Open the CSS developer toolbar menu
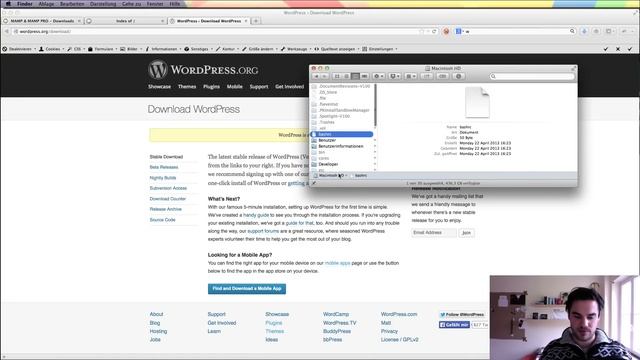Viewport: 640px width, 360px height. point(76,49)
